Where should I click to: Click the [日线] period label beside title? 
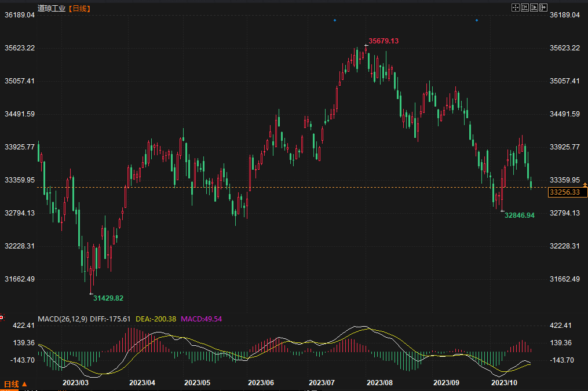pyautogui.click(x=79, y=8)
